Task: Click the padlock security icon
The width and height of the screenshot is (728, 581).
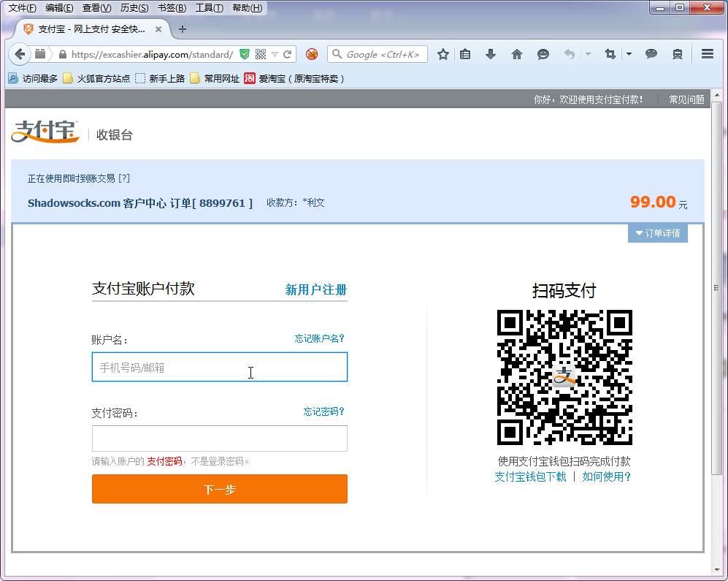Action: point(63,54)
